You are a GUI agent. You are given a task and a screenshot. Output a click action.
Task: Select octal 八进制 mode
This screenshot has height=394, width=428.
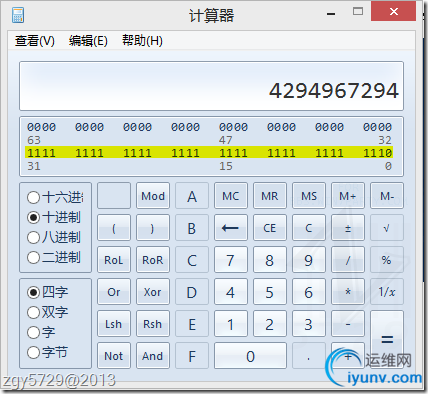click(54, 237)
